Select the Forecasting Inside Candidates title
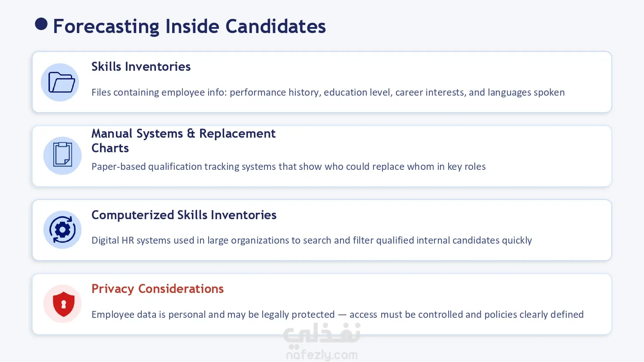The image size is (644, 362). pos(189,26)
